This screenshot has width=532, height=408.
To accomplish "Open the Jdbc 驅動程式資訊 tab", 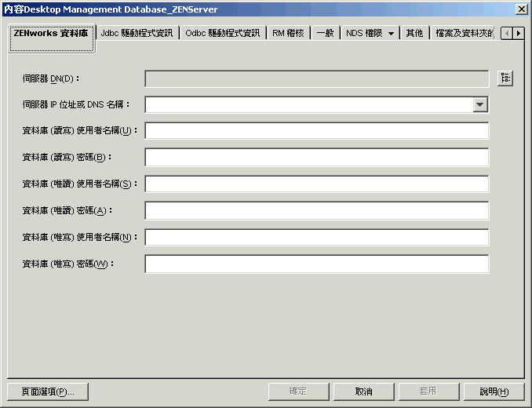I will tap(137, 33).
